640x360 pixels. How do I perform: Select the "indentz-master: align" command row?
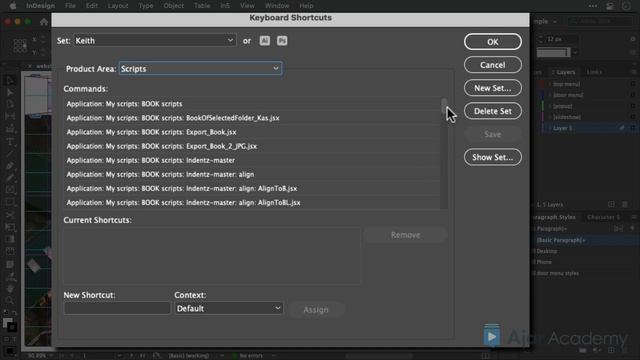click(251, 174)
